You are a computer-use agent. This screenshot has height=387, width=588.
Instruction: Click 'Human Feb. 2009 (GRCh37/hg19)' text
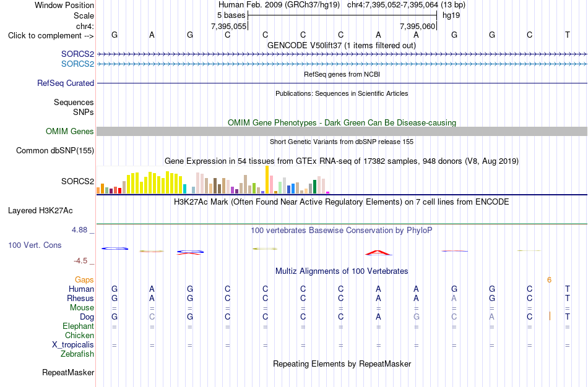(279, 5)
